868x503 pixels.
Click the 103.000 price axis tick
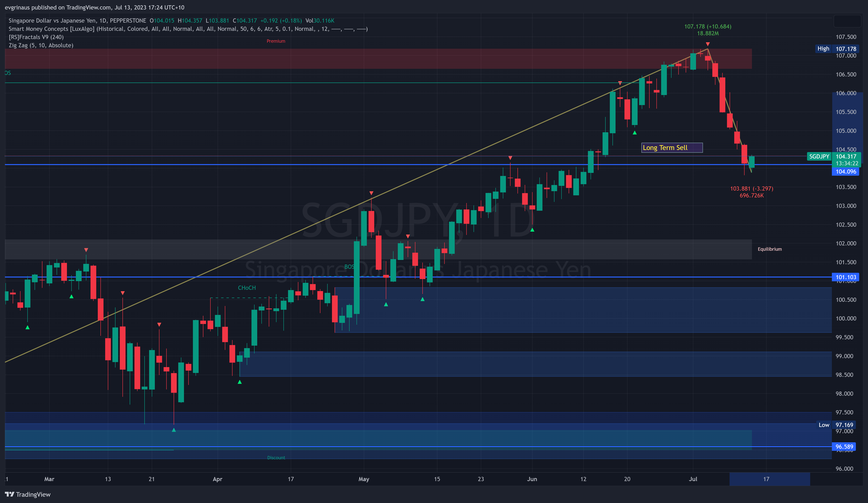pos(846,206)
